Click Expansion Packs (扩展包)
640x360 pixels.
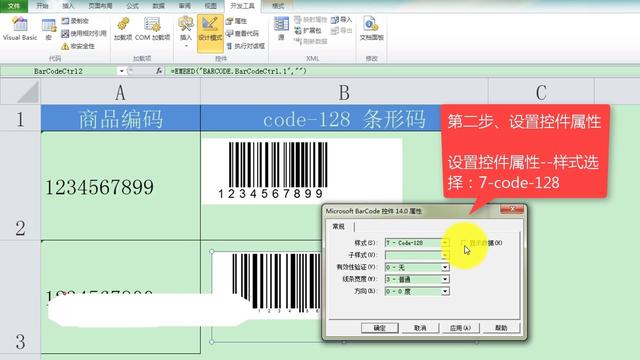coord(308,31)
